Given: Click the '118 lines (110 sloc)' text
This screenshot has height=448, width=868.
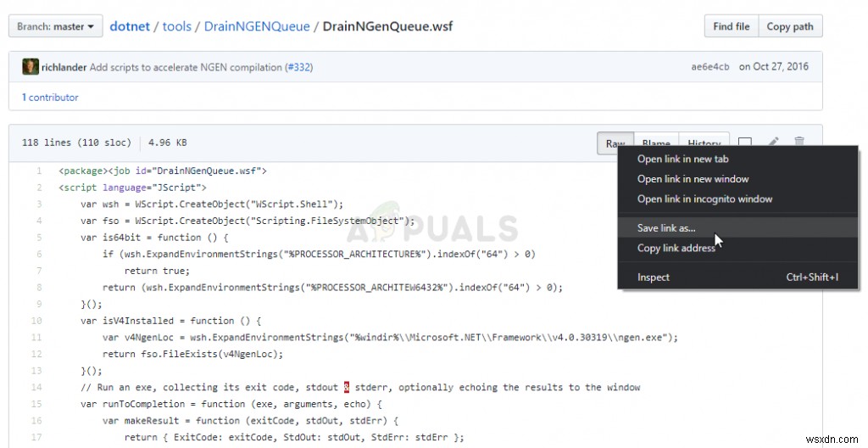Looking at the screenshot, I should [x=76, y=143].
